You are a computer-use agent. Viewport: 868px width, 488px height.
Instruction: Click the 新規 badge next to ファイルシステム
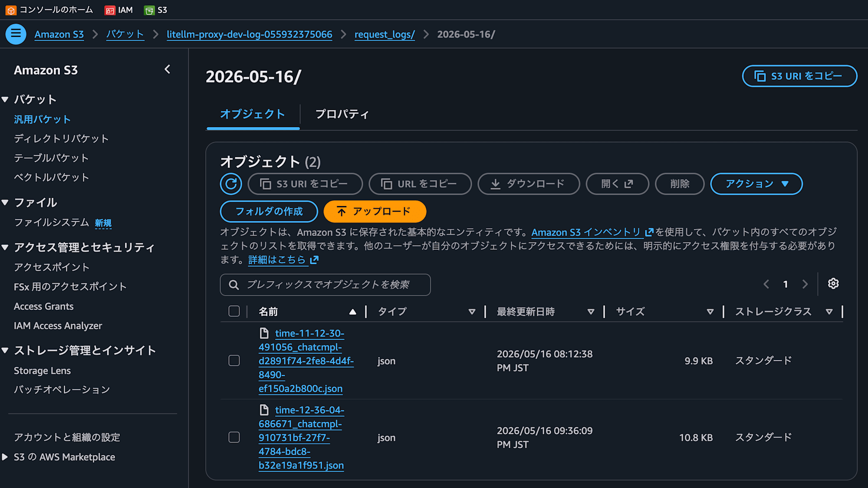(x=103, y=223)
